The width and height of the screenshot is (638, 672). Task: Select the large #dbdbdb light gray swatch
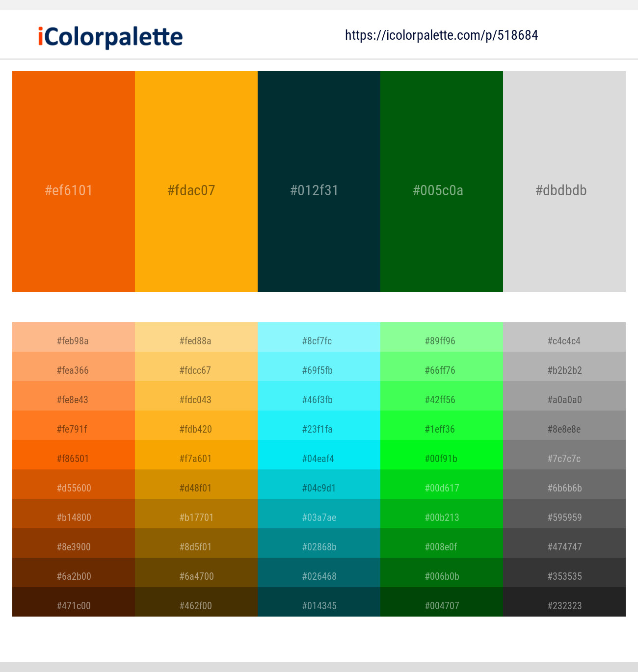[x=564, y=181]
